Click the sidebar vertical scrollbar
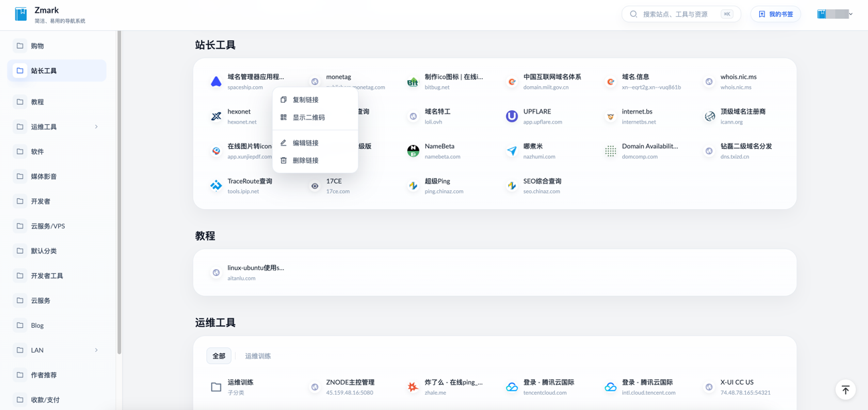This screenshot has width=868, height=410. point(119,192)
